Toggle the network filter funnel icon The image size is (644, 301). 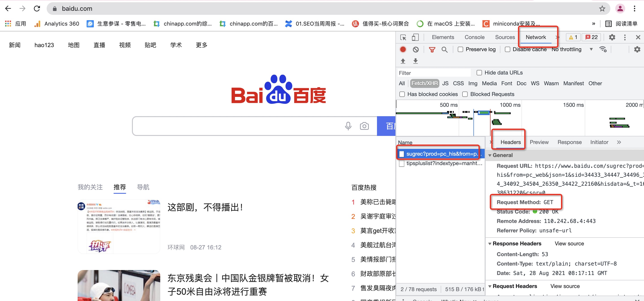[x=432, y=50]
